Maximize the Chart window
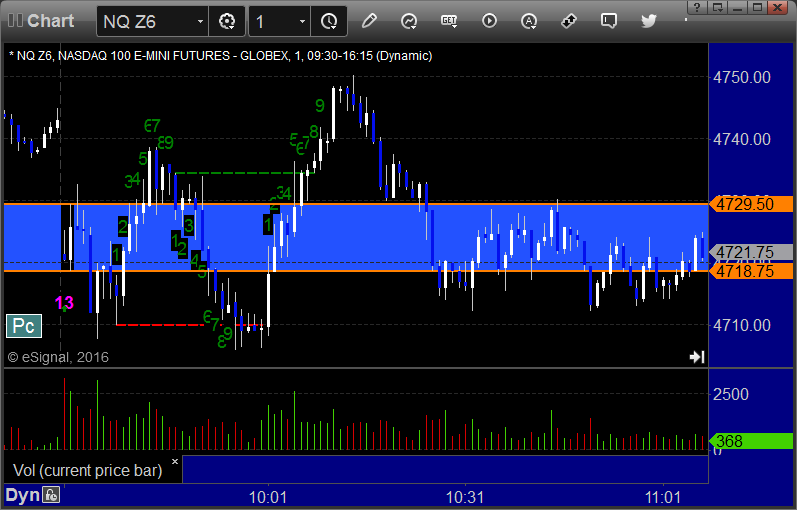This screenshot has width=797, height=510. [x=757, y=7]
